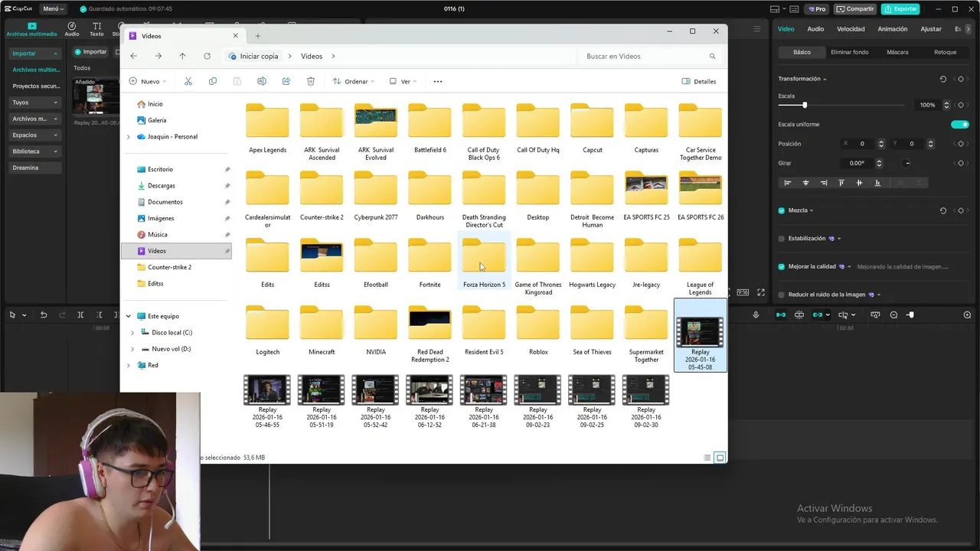Collapse Transformación section header
Screen dimensions: 980x551
802,79
